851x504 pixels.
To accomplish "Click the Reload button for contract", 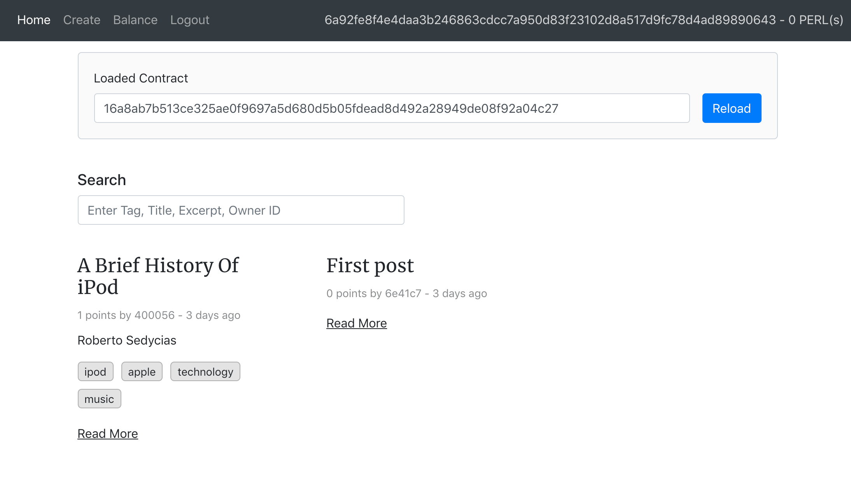I will point(732,108).
